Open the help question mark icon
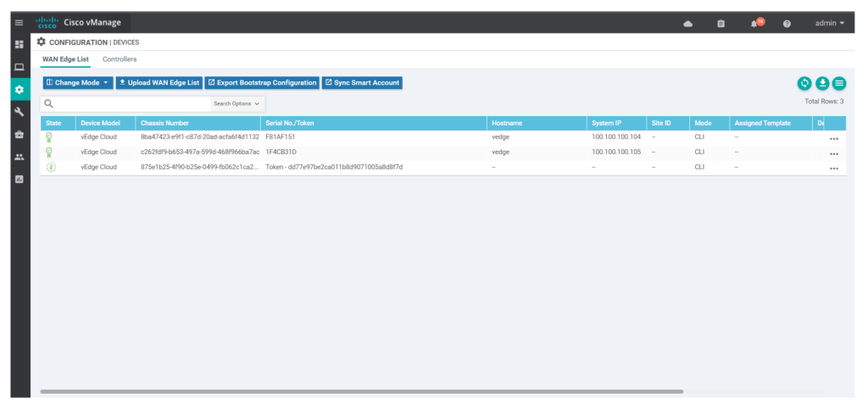 coord(787,24)
